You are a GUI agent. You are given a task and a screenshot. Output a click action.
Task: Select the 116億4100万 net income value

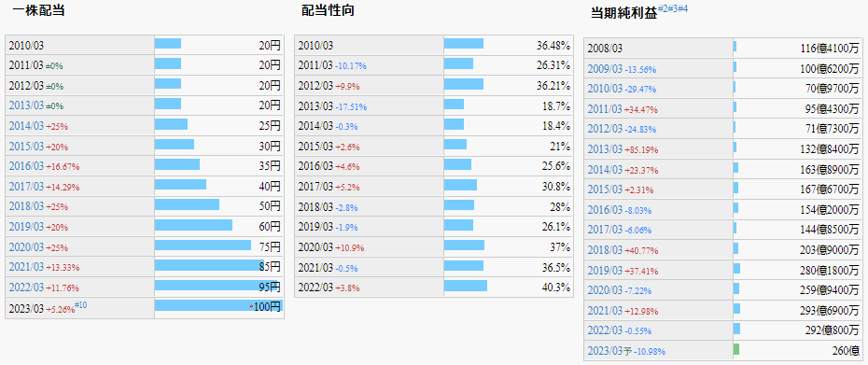tap(830, 49)
